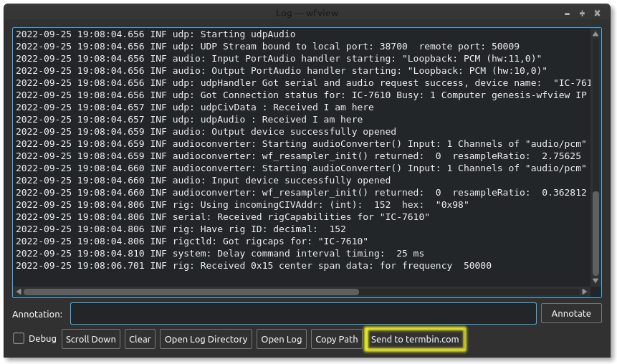The height and width of the screenshot is (364, 617).
Task: Send log to termbin.com
Action: pyautogui.click(x=415, y=339)
